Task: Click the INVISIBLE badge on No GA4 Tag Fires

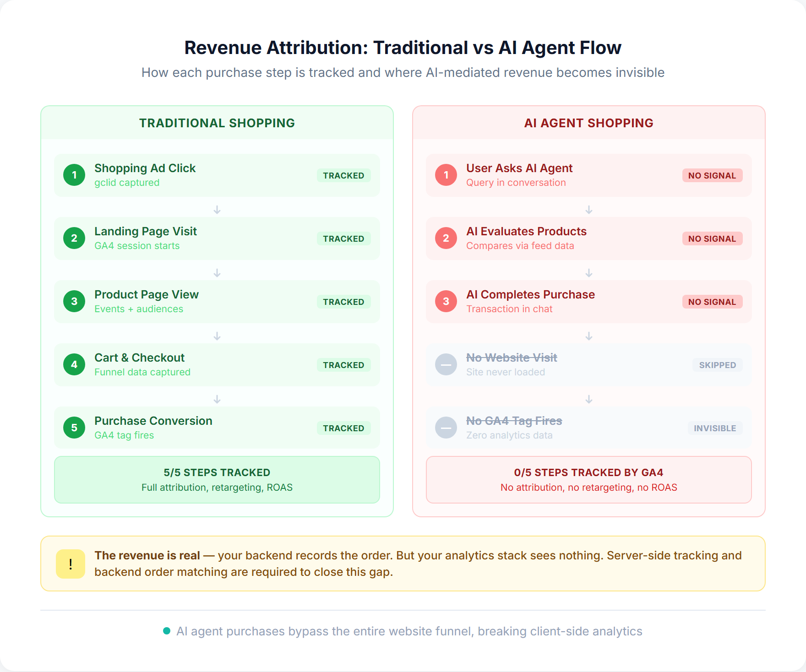Action: click(x=715, y=428)
